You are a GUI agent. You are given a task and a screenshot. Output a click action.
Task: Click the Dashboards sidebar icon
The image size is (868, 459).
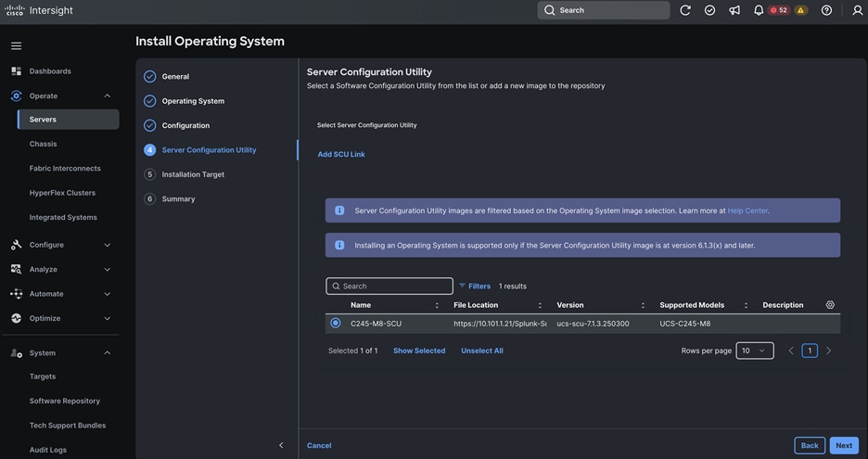tap(16, 70)
